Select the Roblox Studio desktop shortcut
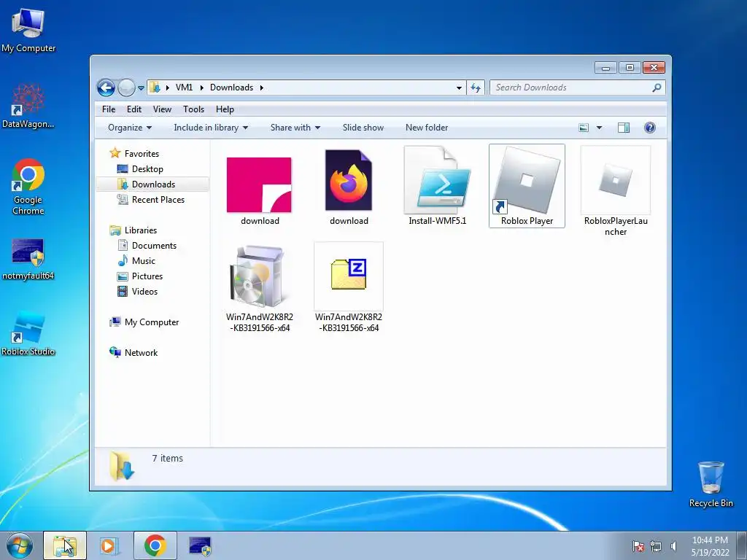747x560 pixels. [28, 333]
